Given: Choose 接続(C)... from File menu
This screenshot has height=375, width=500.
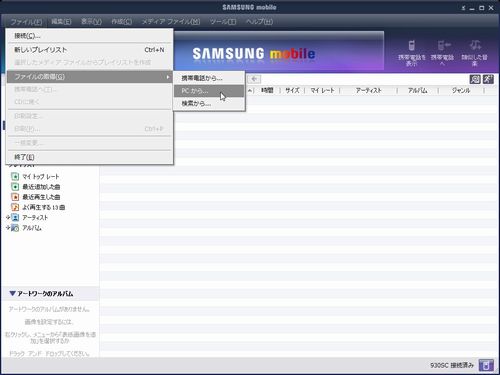Looking at the screenshot, I should [x=89, y=36].
